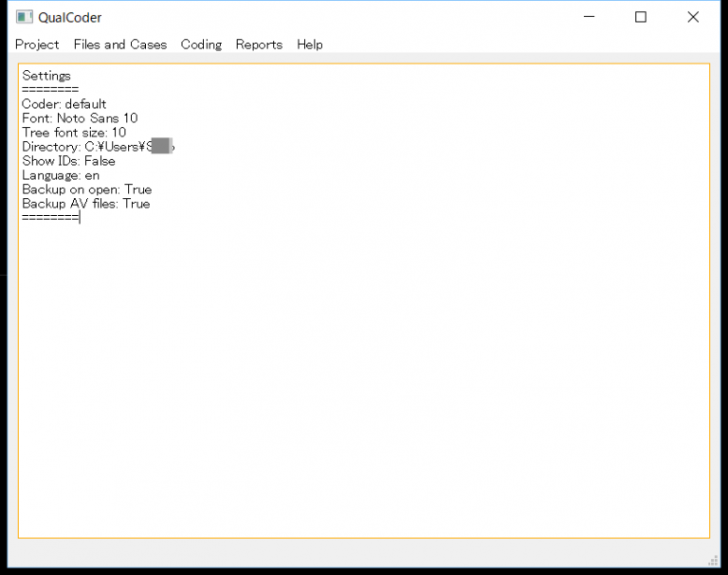This screenshot has height=575, width=728.
Task: Open the Files and Cases menu
Action: click(119, 45)
